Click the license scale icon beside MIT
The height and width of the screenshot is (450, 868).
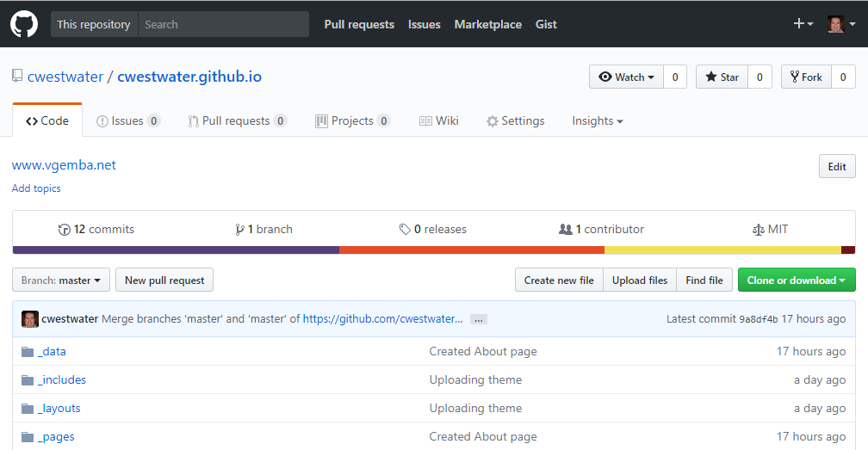(759, 230)
